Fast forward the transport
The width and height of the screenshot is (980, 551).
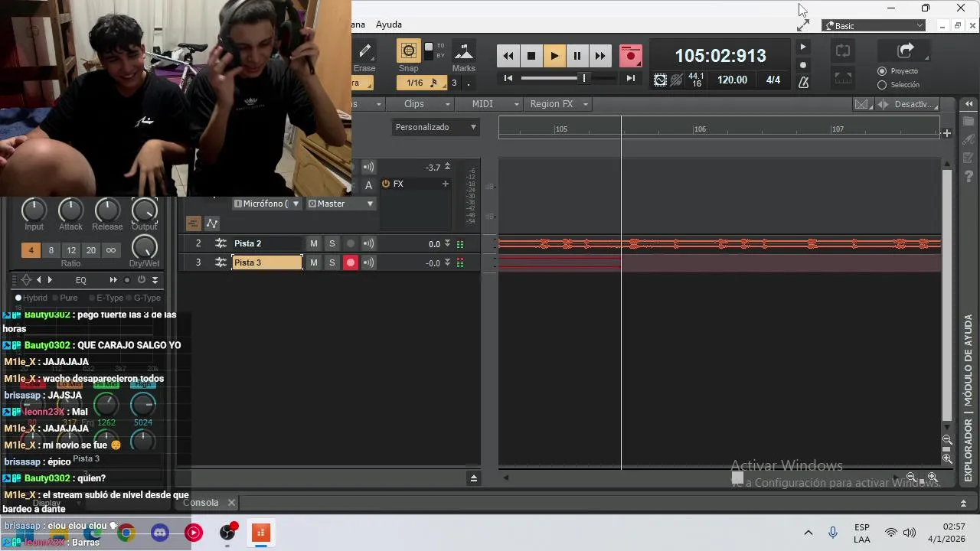[600, 56]
